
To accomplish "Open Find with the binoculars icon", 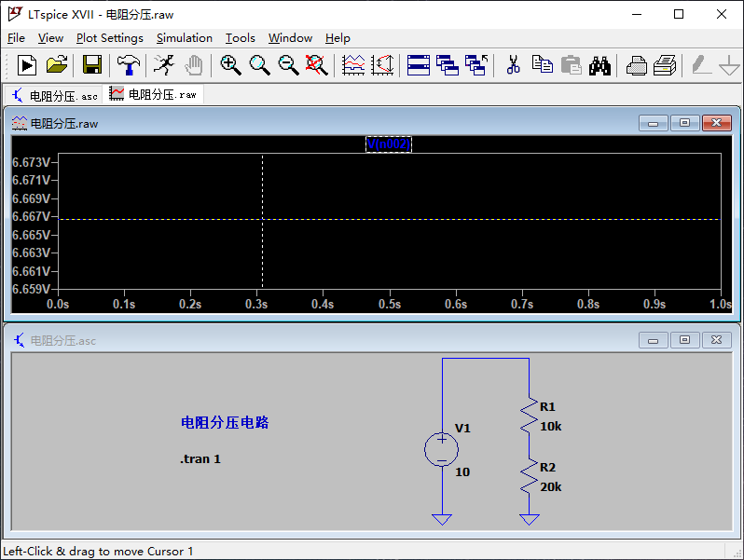I will point(599,65).
